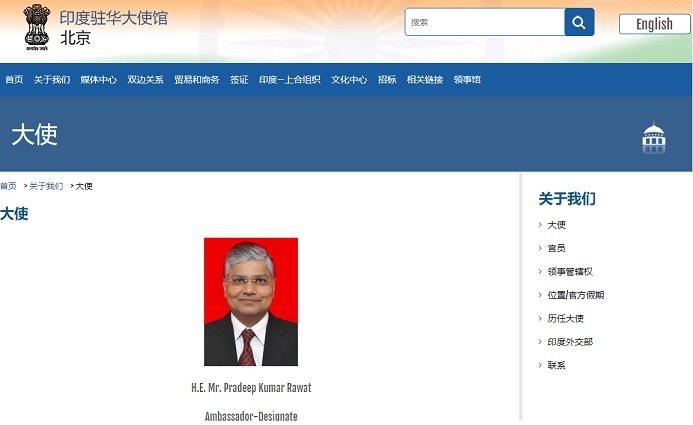
Task: Open 领事管辖权 sidebar link
Action: point(570,272)
